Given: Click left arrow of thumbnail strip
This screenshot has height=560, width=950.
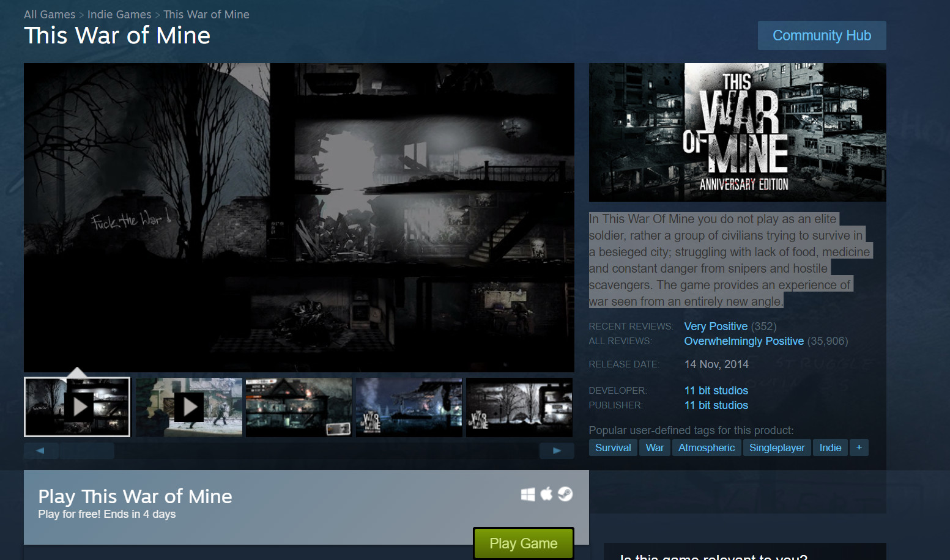Looking at the screenshot, I should (41, 451).
